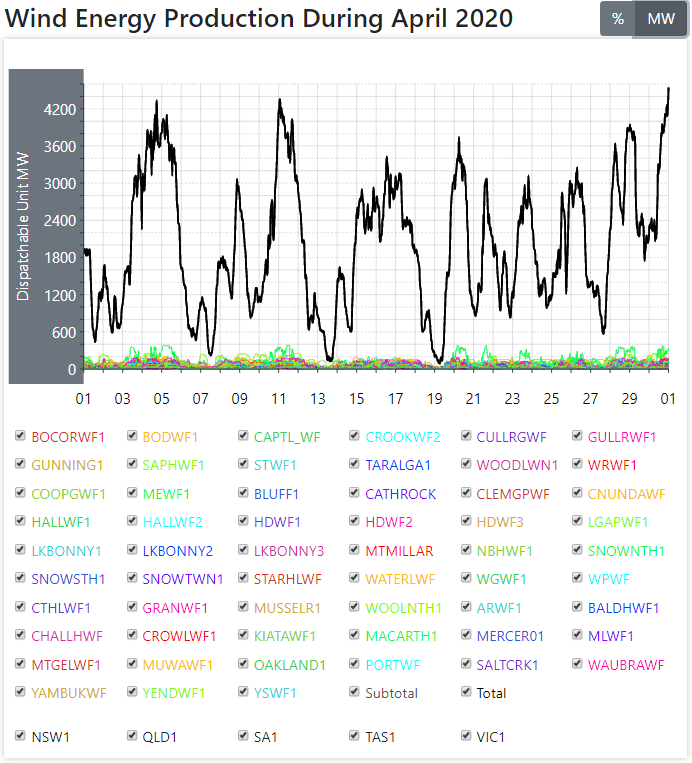Viewport: 692px width, 763px height.
Task: Uncheck the YAMBUKWF wind farm
Action: pyautogui.click(x=22, y=692)
